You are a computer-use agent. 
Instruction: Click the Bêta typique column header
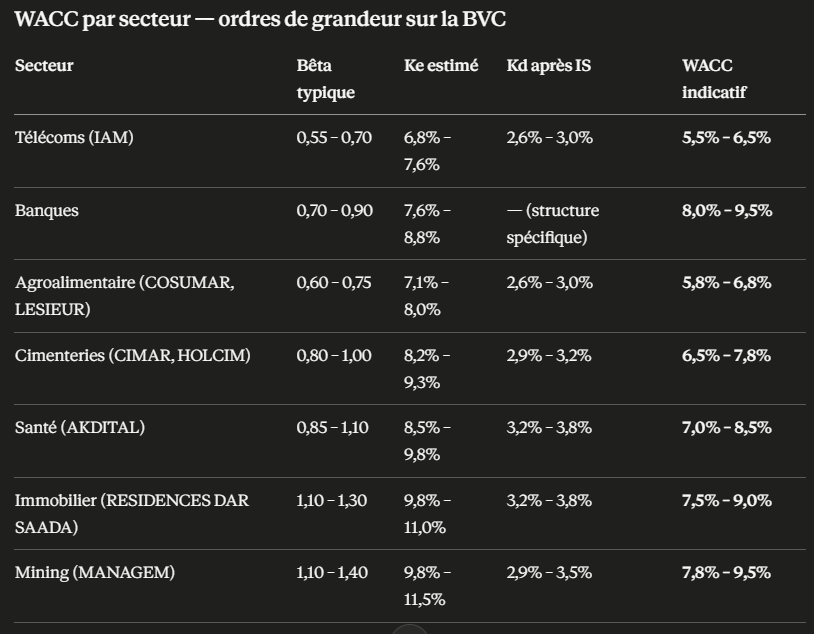pos(326,79)
